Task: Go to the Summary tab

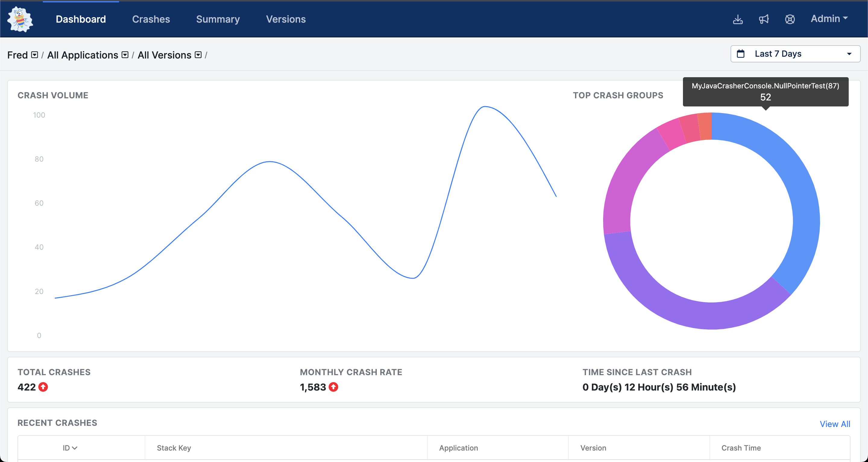Action: (x=218, y=19)
